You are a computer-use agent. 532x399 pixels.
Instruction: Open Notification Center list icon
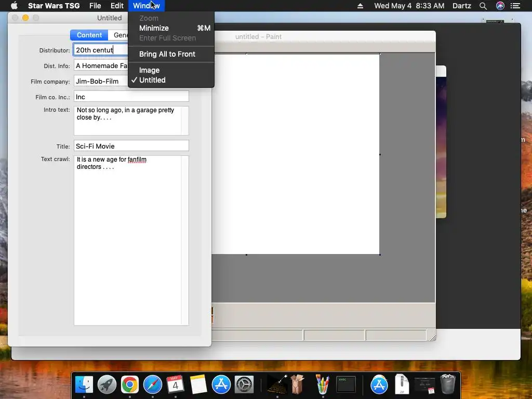515,6
